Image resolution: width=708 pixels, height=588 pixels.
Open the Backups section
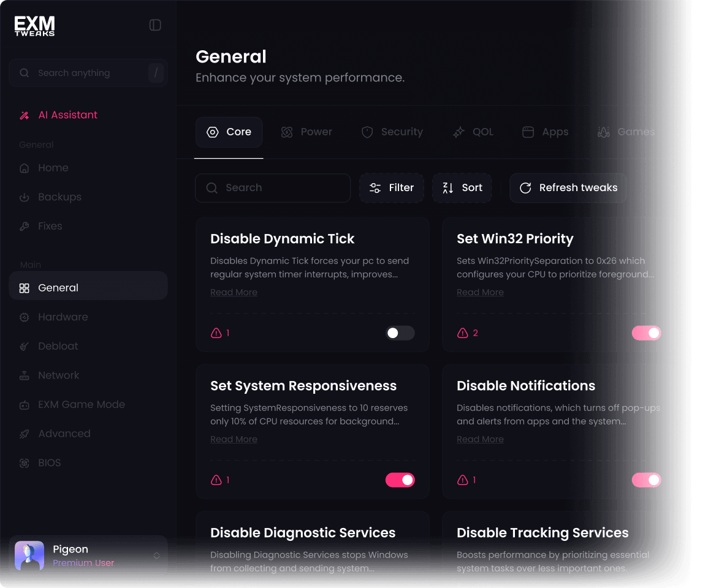tap(59, 197)
